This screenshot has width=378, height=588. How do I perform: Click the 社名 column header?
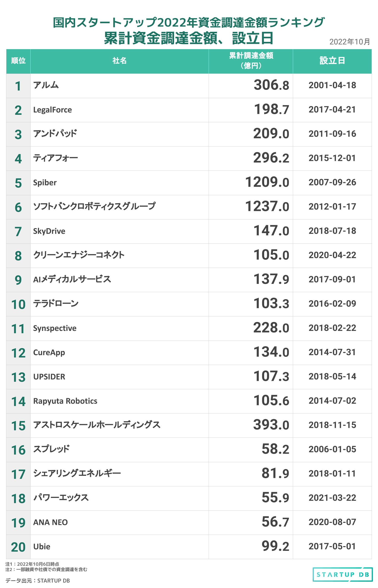[119, 61]
